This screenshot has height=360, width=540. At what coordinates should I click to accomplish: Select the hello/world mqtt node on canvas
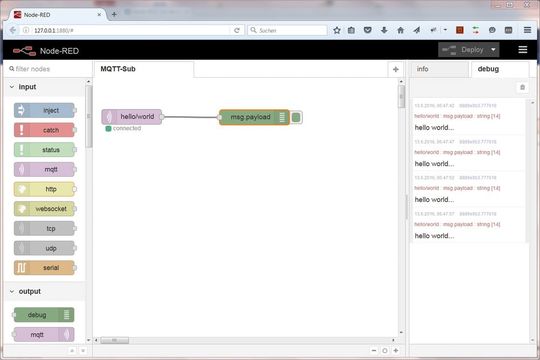click(132, 117)
